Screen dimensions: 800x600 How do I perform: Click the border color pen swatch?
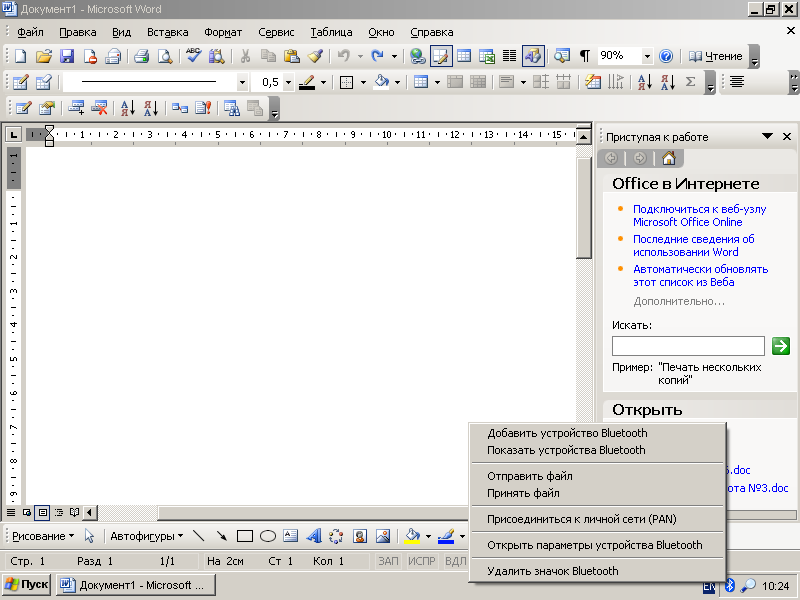(x=307, y=82)
